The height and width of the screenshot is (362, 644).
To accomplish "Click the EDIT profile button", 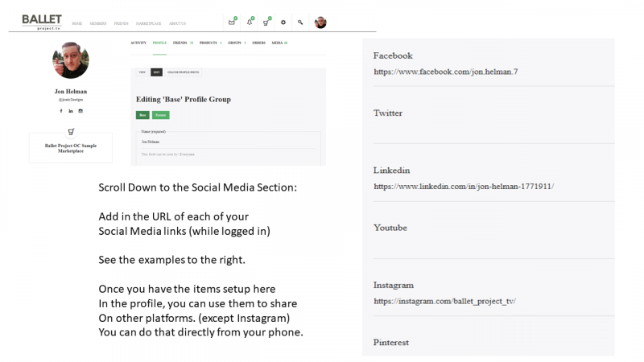I will click(156, 72).
